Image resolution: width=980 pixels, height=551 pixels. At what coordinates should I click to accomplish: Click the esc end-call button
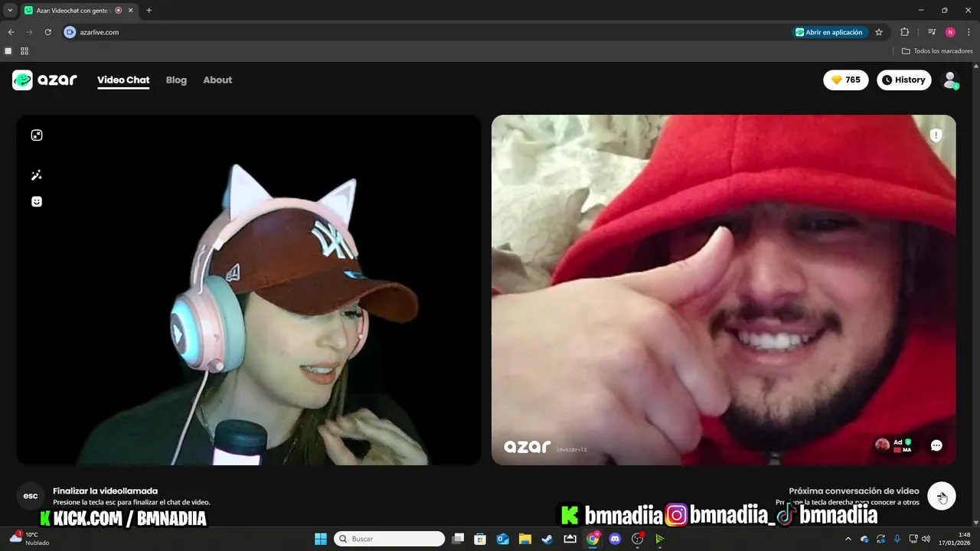(31, 496)
